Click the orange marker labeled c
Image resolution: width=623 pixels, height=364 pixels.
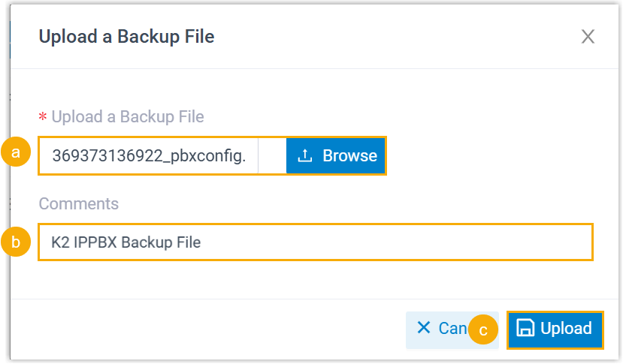click(483, 330)
